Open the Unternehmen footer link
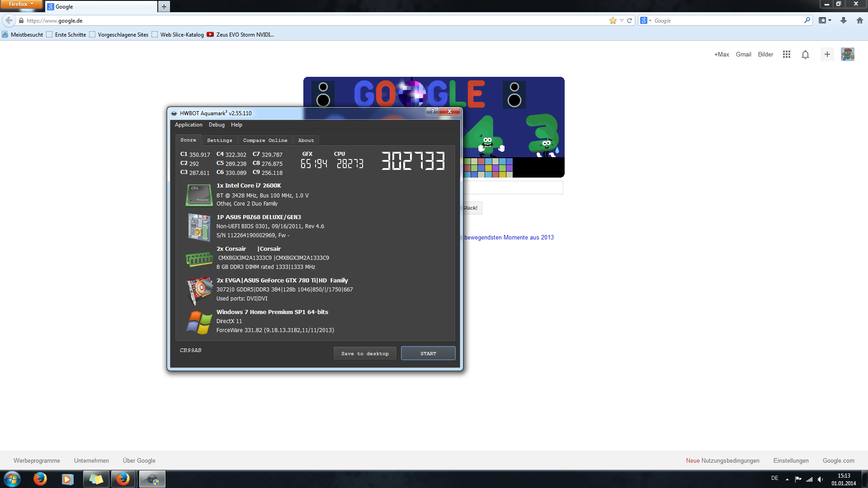868x488 pixels. 91,460
